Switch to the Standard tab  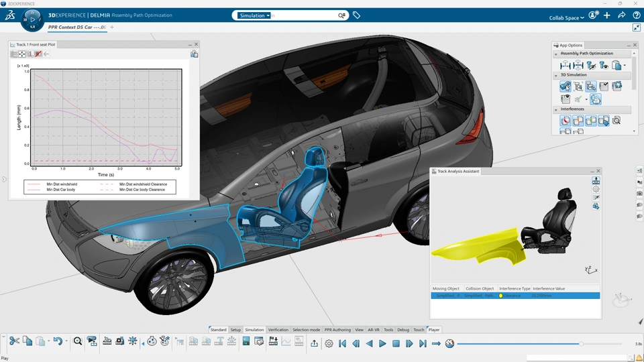pos(218,330)
